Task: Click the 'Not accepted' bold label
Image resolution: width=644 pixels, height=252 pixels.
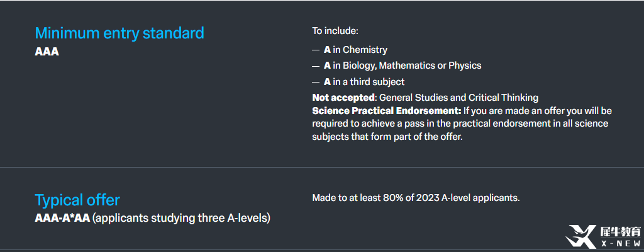Action: click(x=343, y=98)
